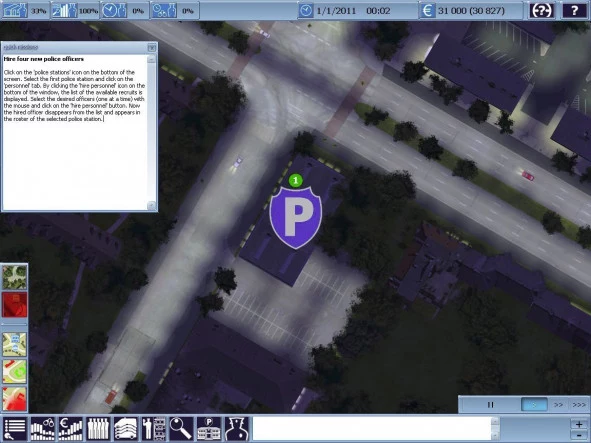Click the purple police station shield marker
Image resolution: width=591 pixels, height=443 pixels.
pyautogui.click(x=296, y=217)
